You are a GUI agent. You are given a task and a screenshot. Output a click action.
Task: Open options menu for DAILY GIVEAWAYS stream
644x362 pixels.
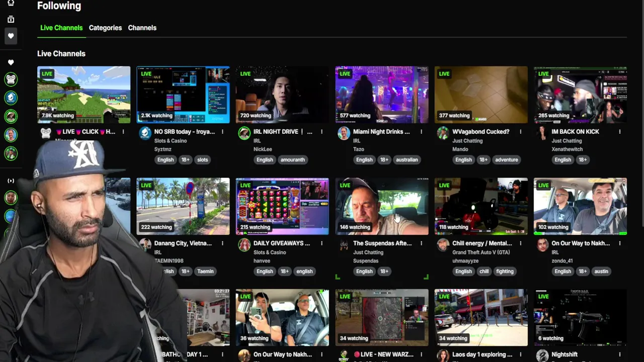pos(321,243)
